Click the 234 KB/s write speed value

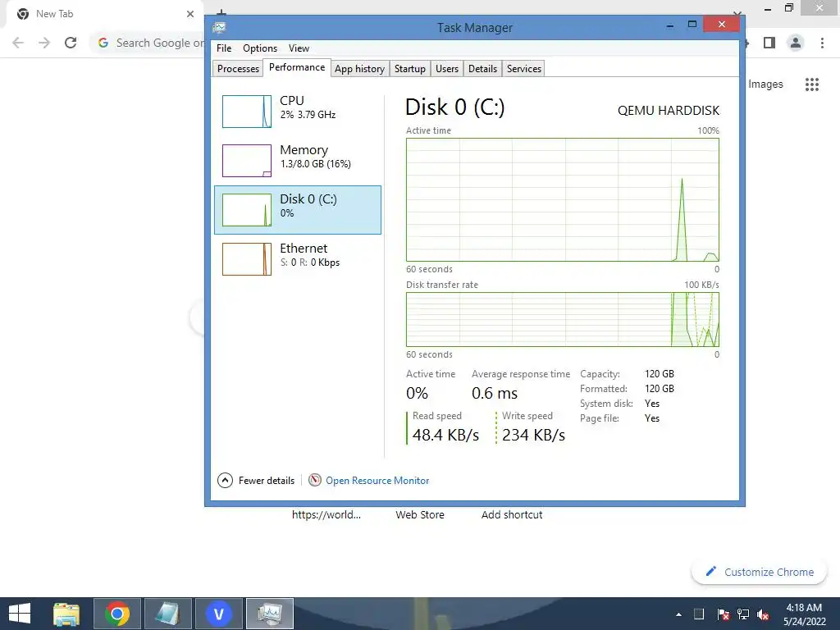(x=533, y=435)
